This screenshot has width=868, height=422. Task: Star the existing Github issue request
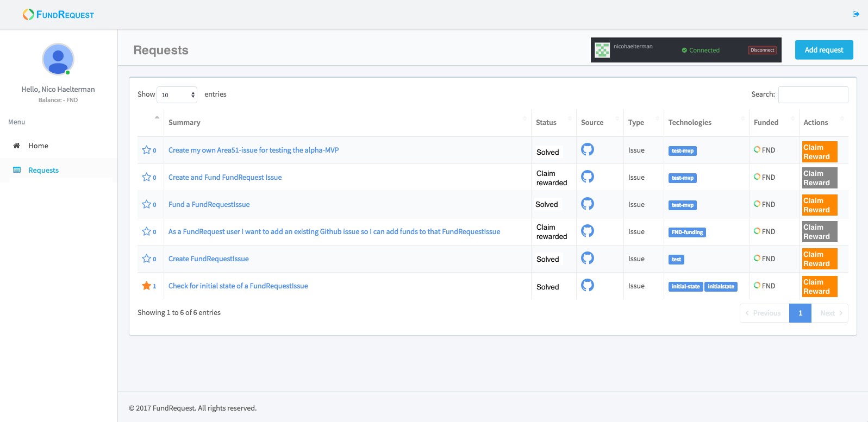[x=146, y=231]
